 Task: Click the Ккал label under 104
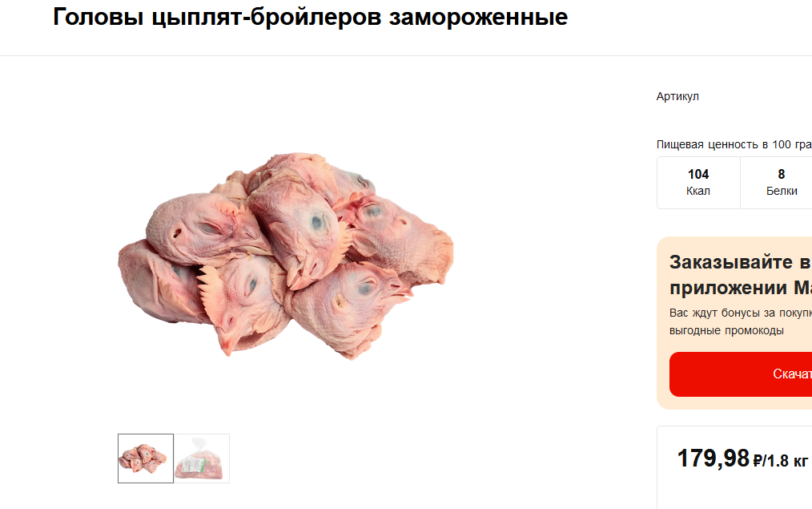pos(698,192)
